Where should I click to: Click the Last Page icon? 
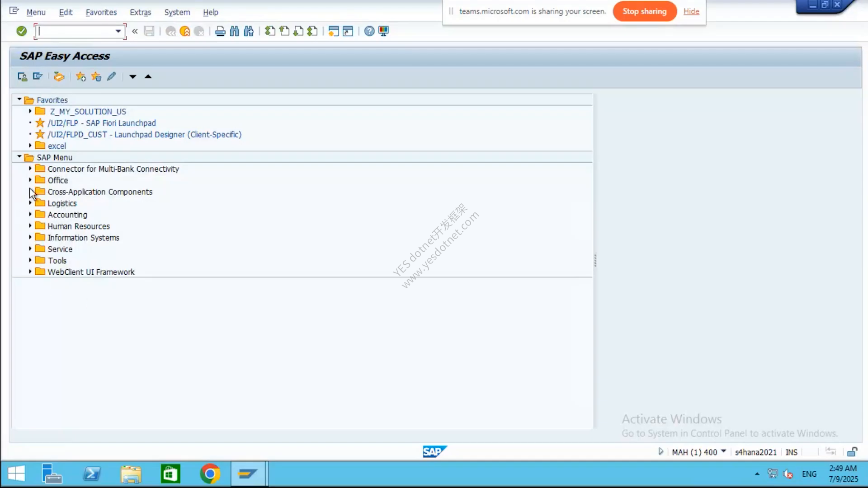pyautogui.click(x=312, y=31)
